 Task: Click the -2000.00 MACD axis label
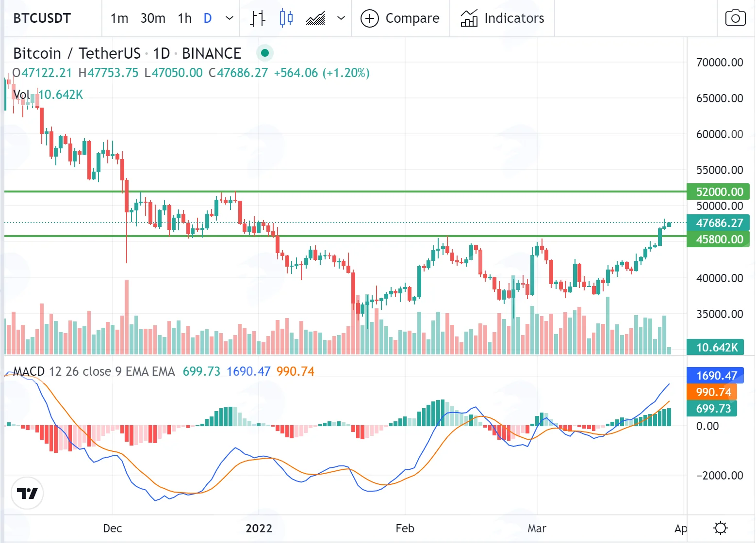pos(720,476)
